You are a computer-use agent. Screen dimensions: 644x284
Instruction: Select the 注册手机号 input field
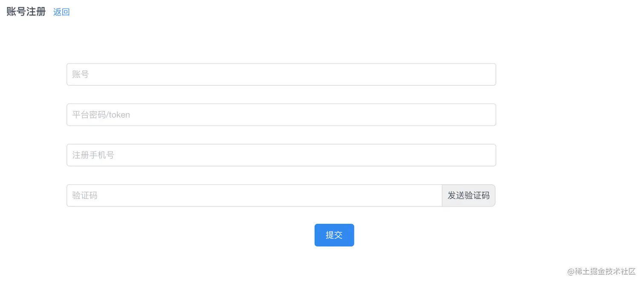point(281,155)
